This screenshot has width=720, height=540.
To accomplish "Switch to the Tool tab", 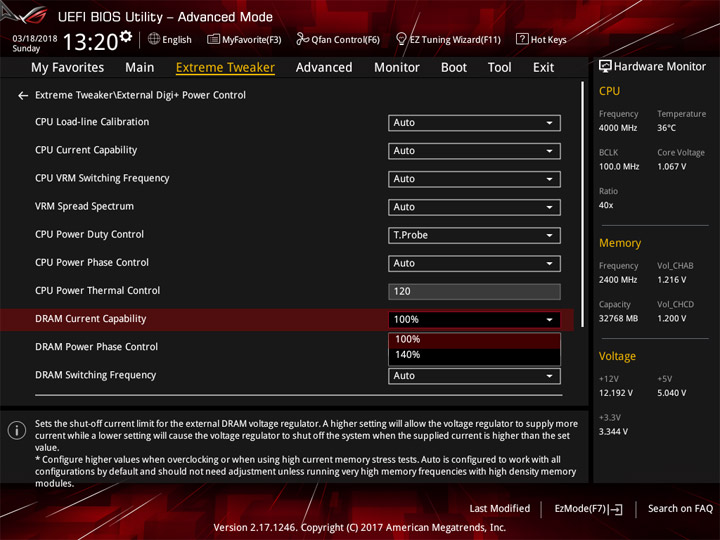I will pyautogui.click(x=499, y=68).
